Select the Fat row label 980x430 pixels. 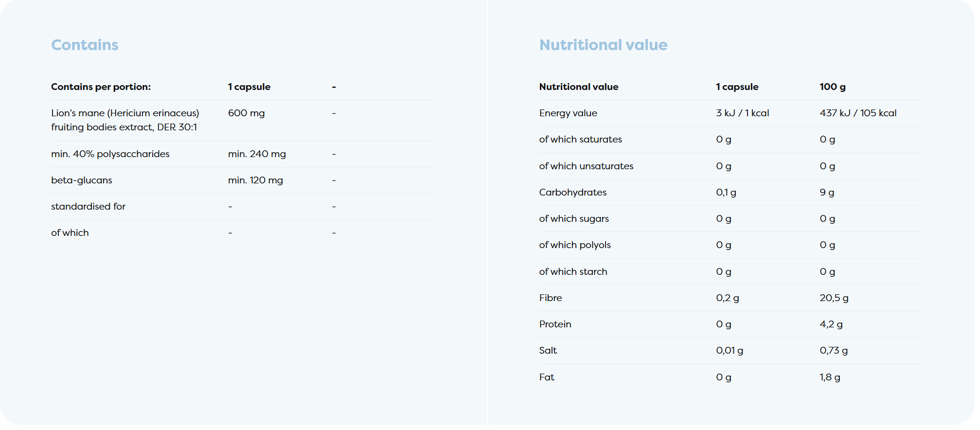tap(546, 377)
